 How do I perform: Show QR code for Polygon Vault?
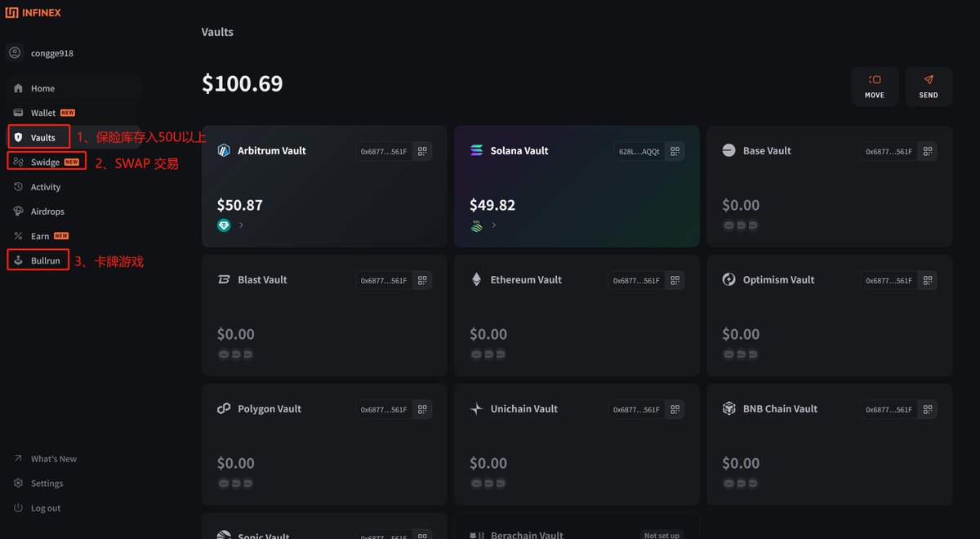(422, 409)
